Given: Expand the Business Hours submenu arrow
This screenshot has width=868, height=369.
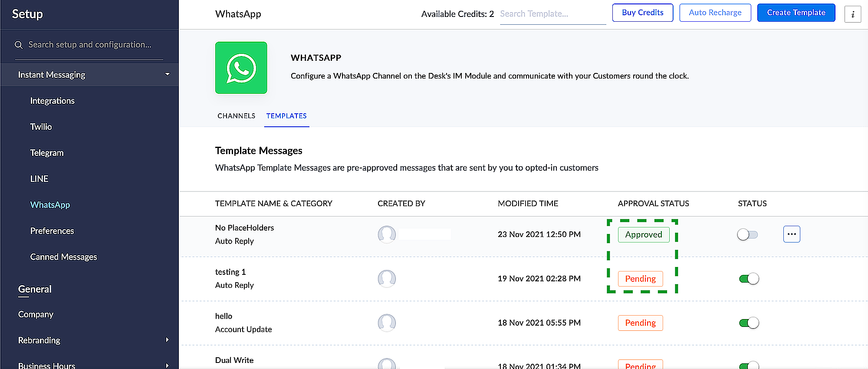Looking at the screenshot, I should (x=167, y=366).
